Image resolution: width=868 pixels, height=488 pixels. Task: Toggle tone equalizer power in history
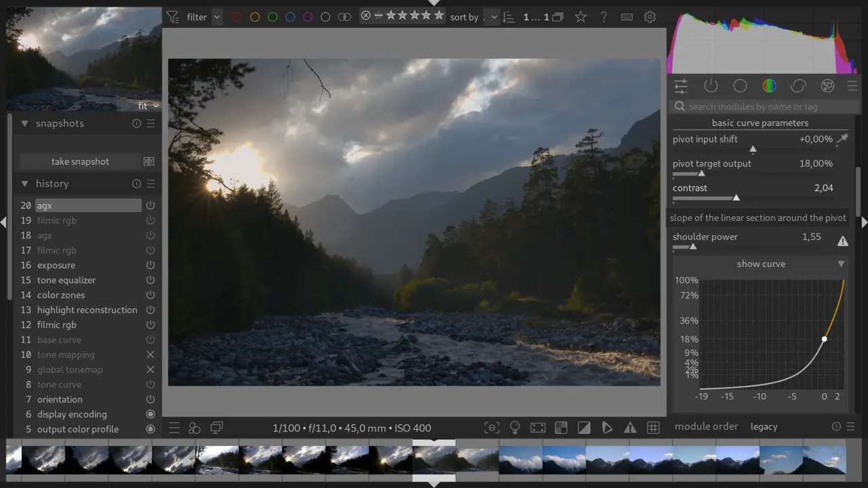click(151, 280)
